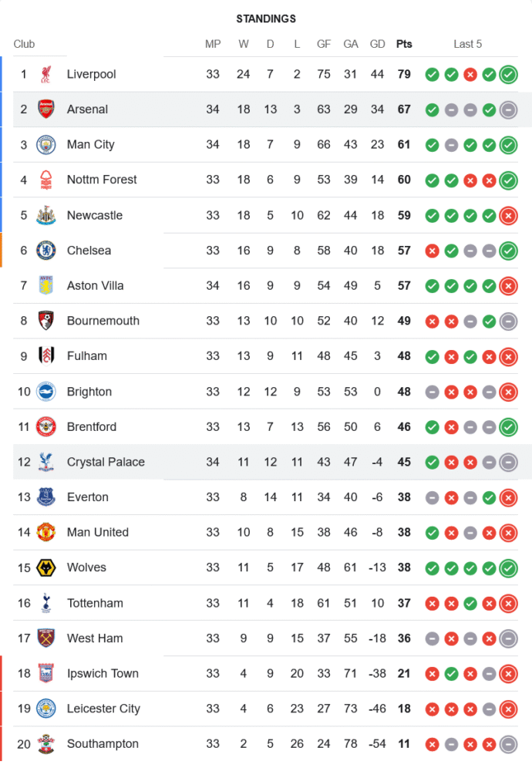The width and height of the screenshot is (532, 771).
Task: Click the Man City club crest
Action: [x=46, y=145]
